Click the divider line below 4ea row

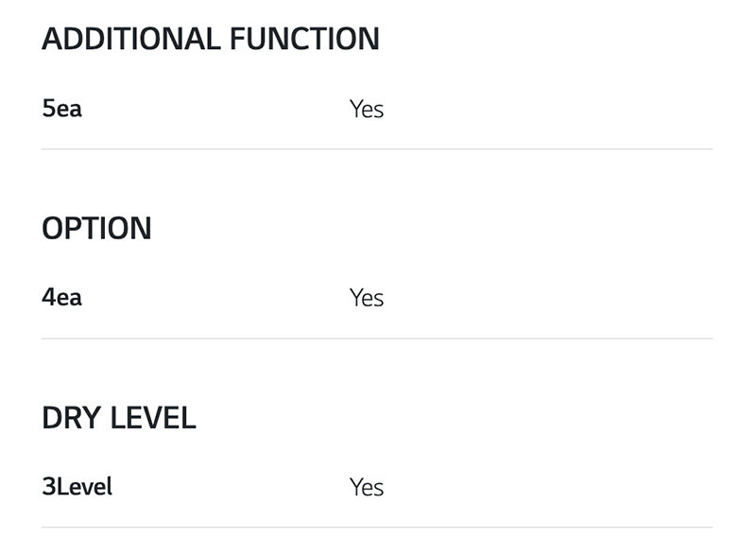point(378,338)
